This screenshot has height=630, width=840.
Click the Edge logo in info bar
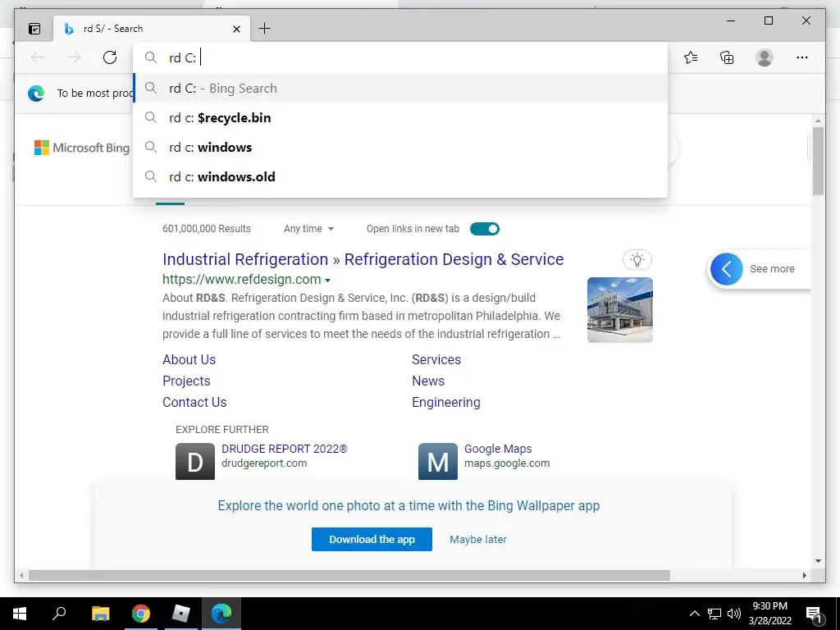pos(36,94)
